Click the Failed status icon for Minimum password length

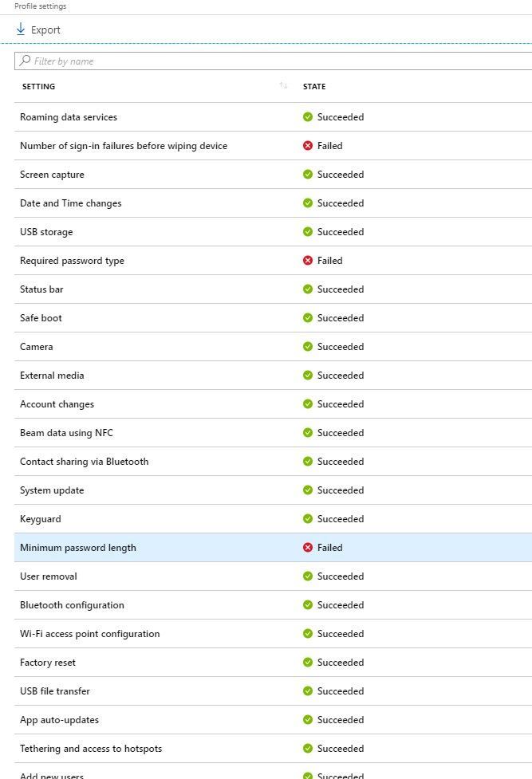point(307,548)
